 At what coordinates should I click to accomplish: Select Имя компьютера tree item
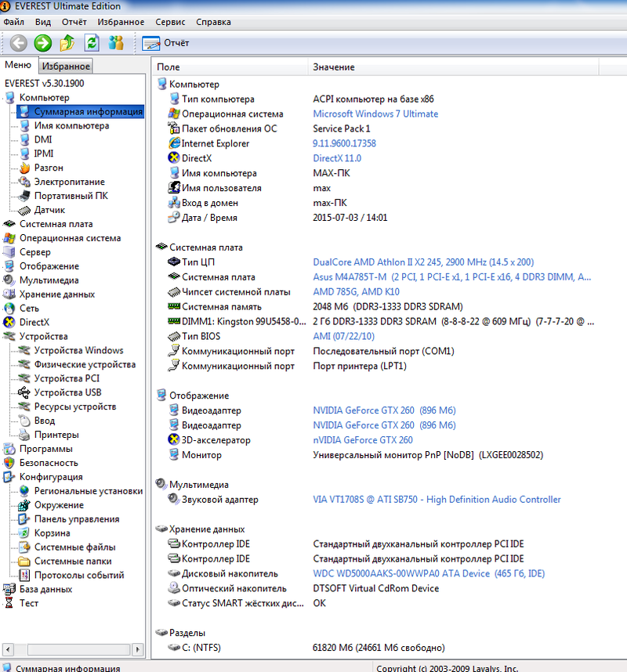point(71,125)
